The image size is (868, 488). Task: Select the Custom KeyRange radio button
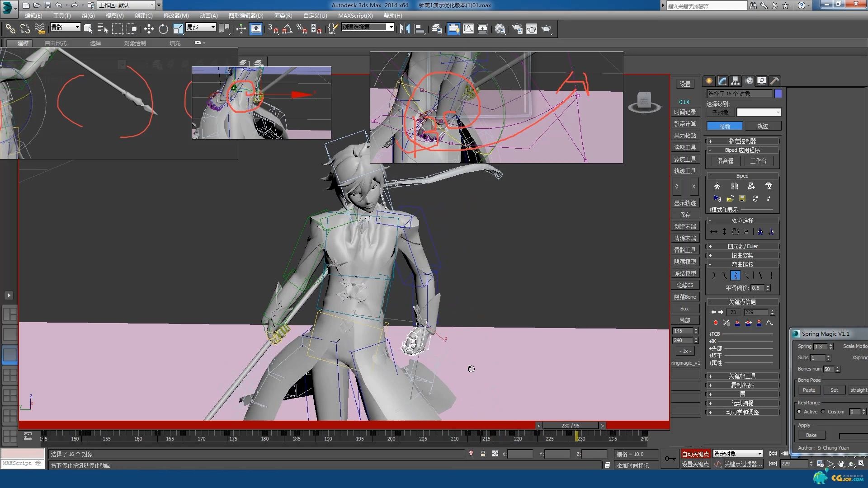(823, 412)
